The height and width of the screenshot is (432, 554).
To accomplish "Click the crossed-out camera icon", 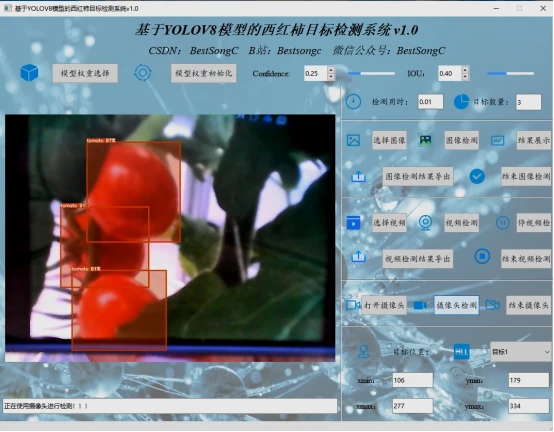I will tap(493, 305).
